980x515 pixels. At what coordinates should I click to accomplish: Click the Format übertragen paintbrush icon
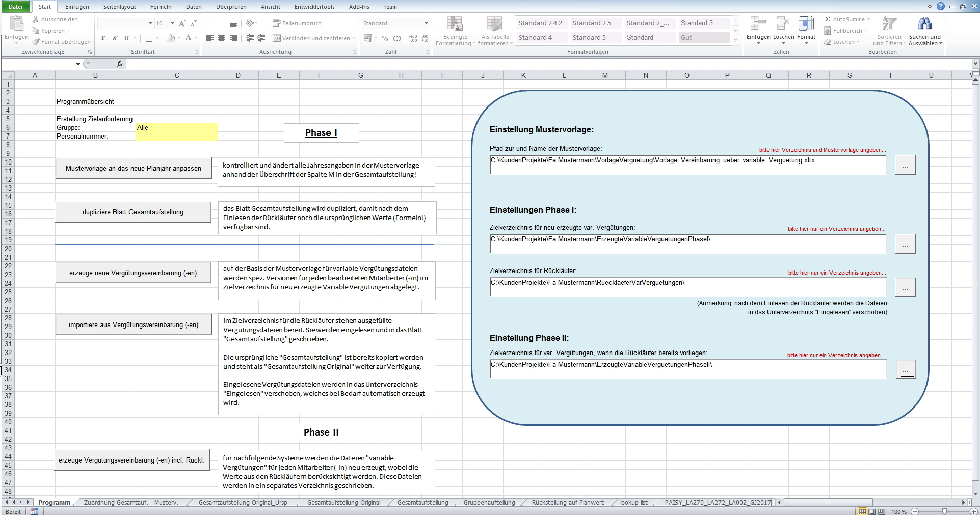click(x=36, y=42)
